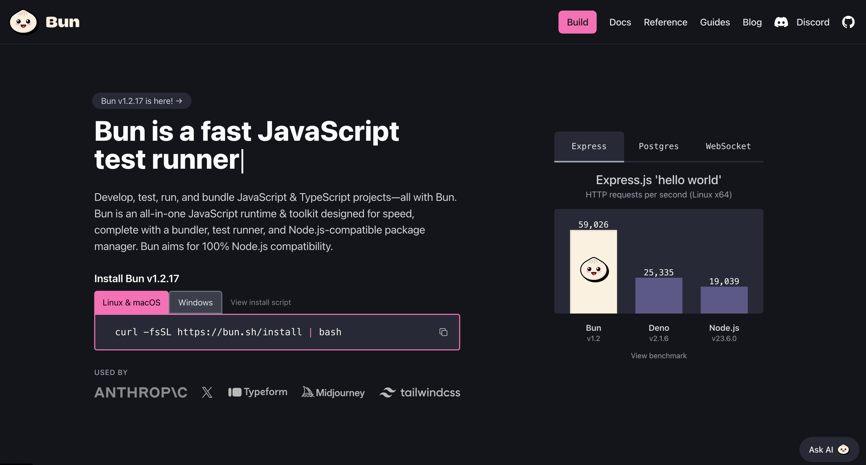Click the USED BY label
This screenshot has height=465, width=866.
tap(110, 372)
